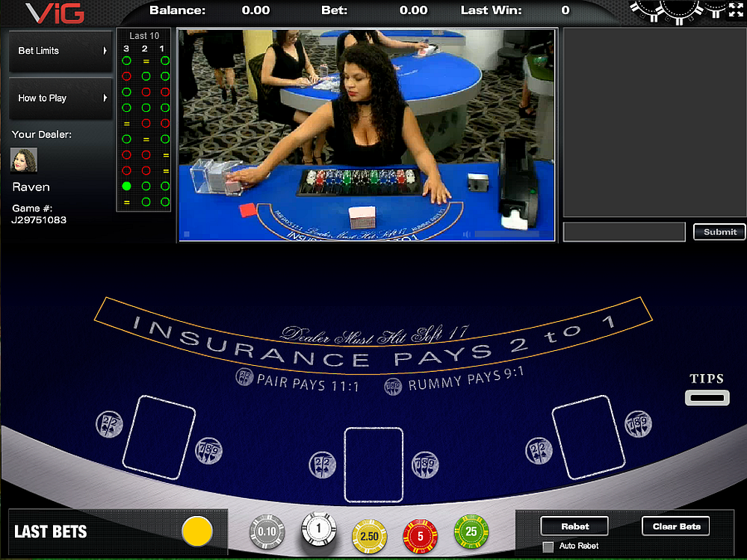Click the game number J29751083
747x560 pixels.
(x=39, y=220)
